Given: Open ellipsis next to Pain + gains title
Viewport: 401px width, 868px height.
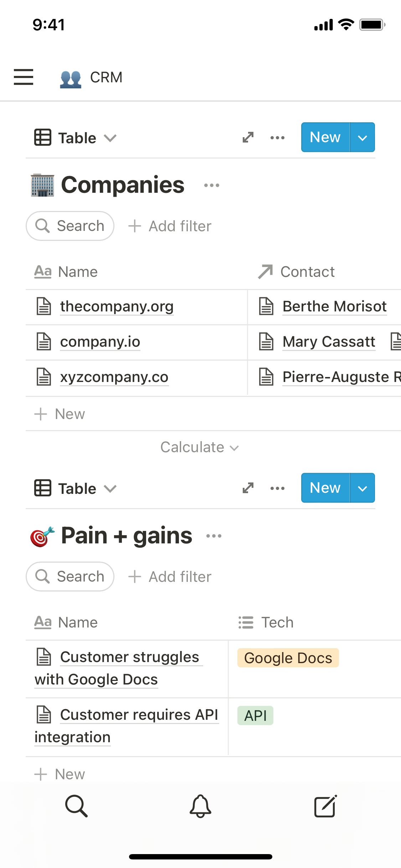Looking at the screenshot, I should pyautogui.click(x=214, y=536).
